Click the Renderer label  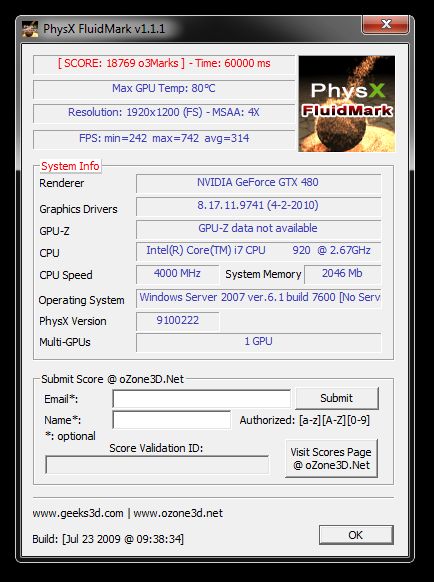tap(62, 183)
